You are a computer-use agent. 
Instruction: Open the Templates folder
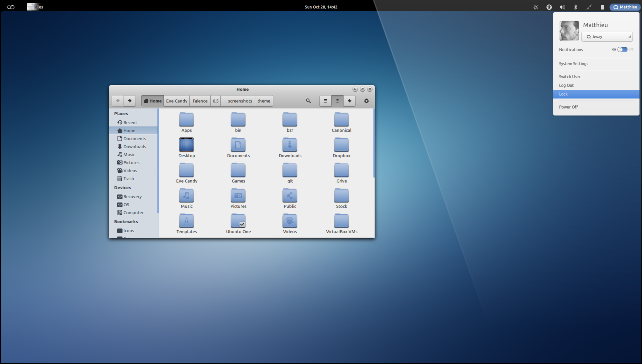tap(186, 224)
